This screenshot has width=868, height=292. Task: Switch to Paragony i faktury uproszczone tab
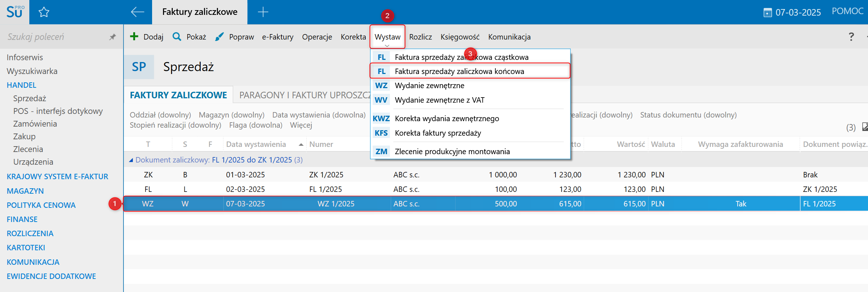click(x=304, y=95)
